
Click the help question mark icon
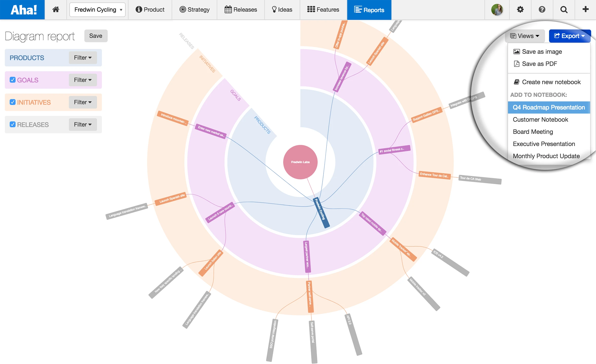pos(542,10)
